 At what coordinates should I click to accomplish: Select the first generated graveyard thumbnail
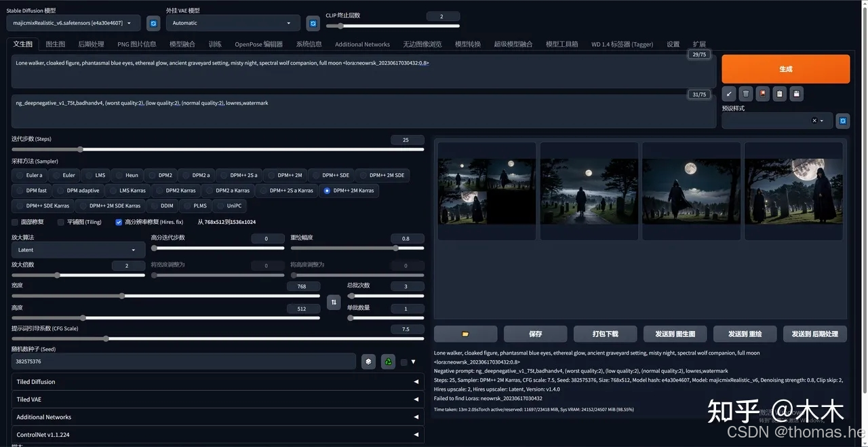[x=486, y=191]
